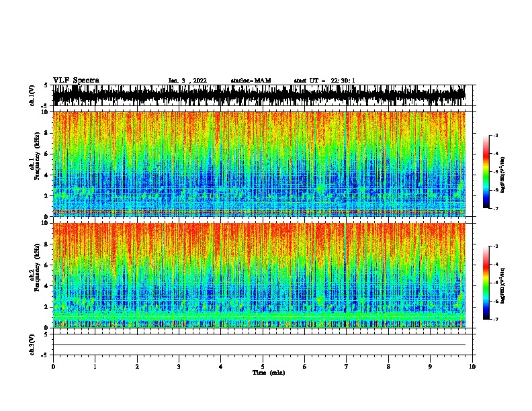This screenshot has width=532, height=411.
Task: Click the ch.2 log PSD color bar
Action: point(486,283)
